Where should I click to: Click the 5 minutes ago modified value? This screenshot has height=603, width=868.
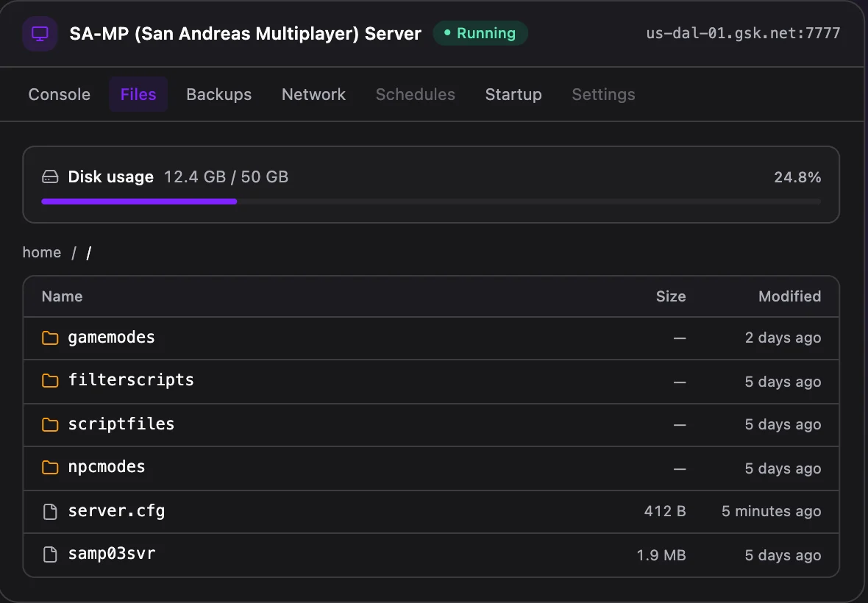[771, 511]
